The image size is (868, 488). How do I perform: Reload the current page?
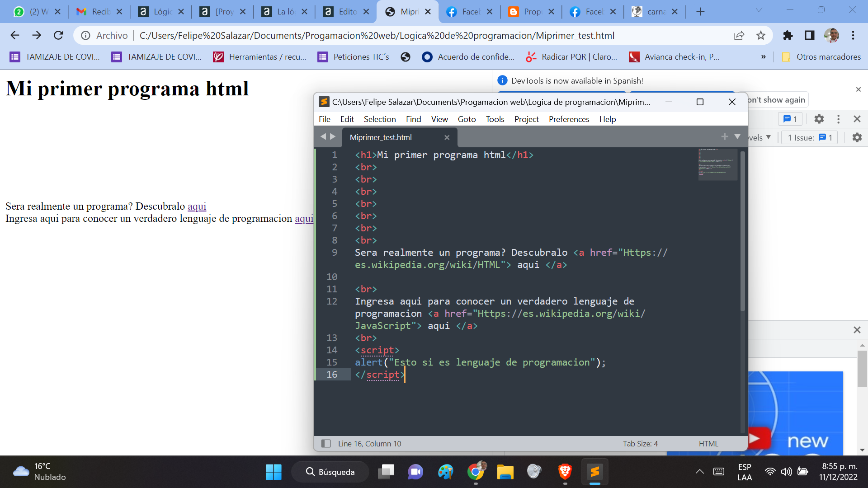coord(58,35)
